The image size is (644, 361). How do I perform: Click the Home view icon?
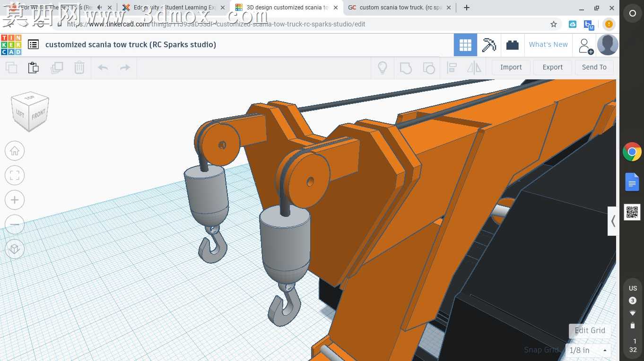pyautogui.click(x=15, y=151)
